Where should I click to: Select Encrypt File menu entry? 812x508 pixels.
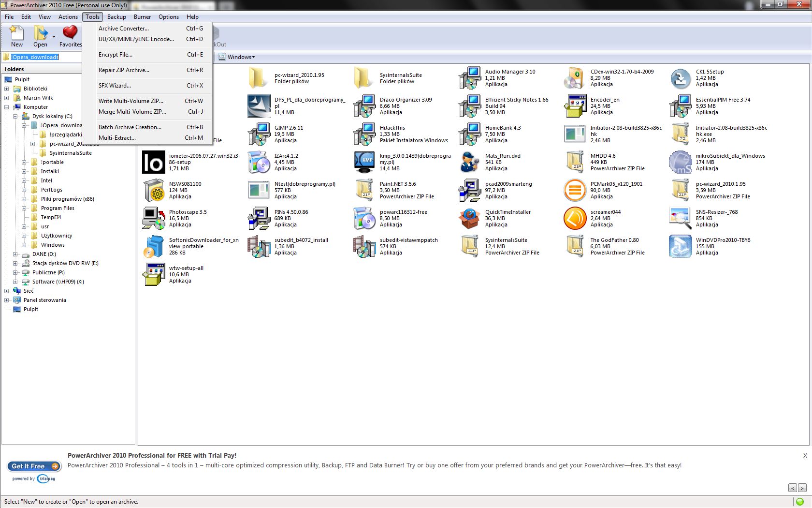coord(147,55)
